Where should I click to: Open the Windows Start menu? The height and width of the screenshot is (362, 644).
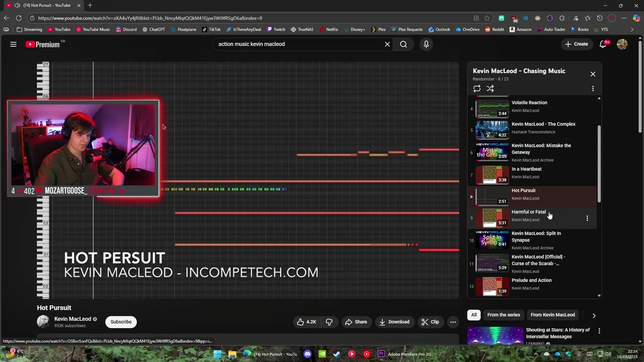pyautogui.click(x=217, y=354)
